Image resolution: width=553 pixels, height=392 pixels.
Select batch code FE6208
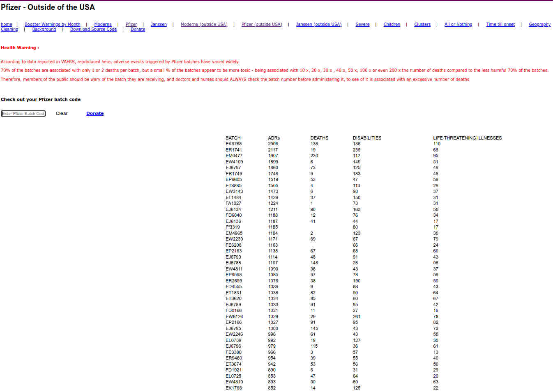(234, 245)
